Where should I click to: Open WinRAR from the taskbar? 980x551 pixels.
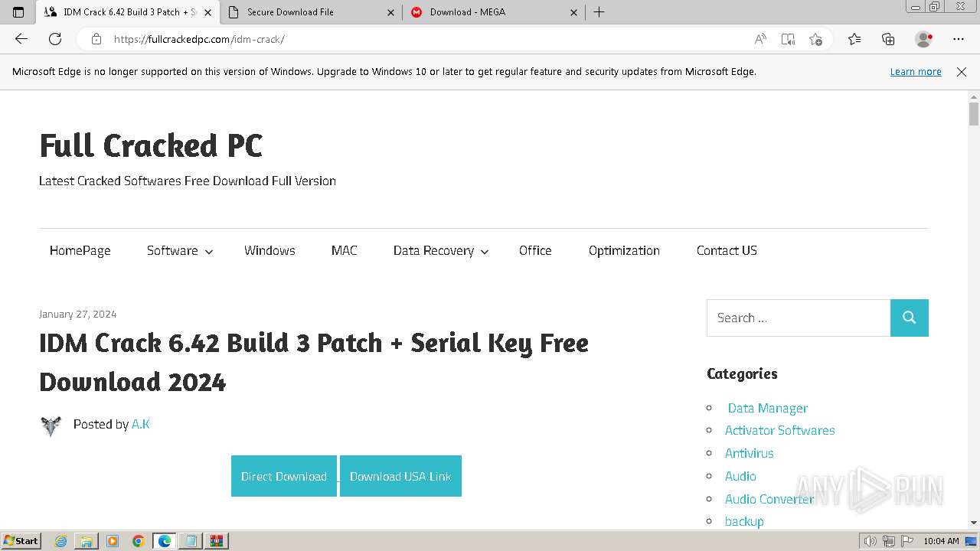217,541
